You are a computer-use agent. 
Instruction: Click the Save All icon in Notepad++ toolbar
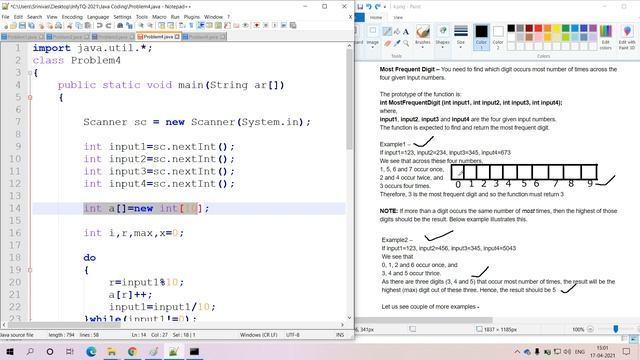point(31,25)
